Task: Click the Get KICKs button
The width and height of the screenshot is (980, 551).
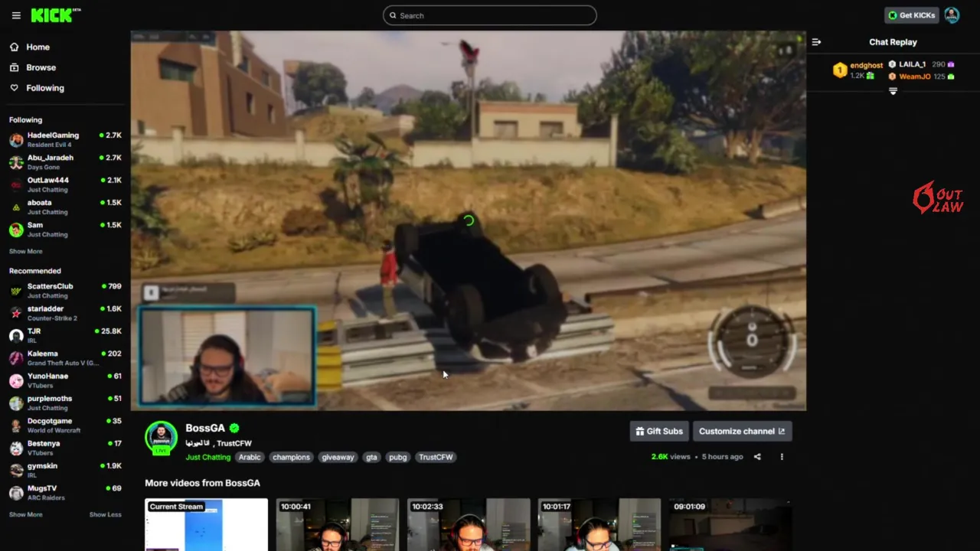Action: coord(911,15)
